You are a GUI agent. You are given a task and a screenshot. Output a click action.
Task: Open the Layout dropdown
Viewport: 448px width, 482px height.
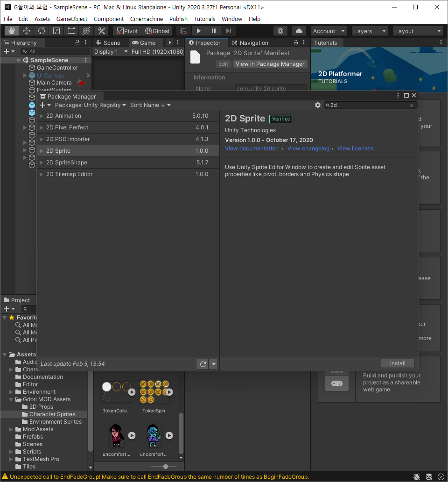[418, 31]
